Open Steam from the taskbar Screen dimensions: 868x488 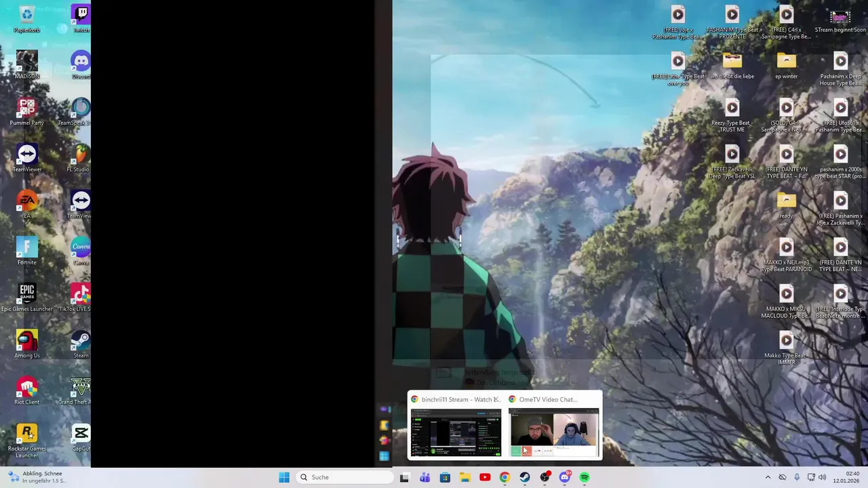coord(525,477)
